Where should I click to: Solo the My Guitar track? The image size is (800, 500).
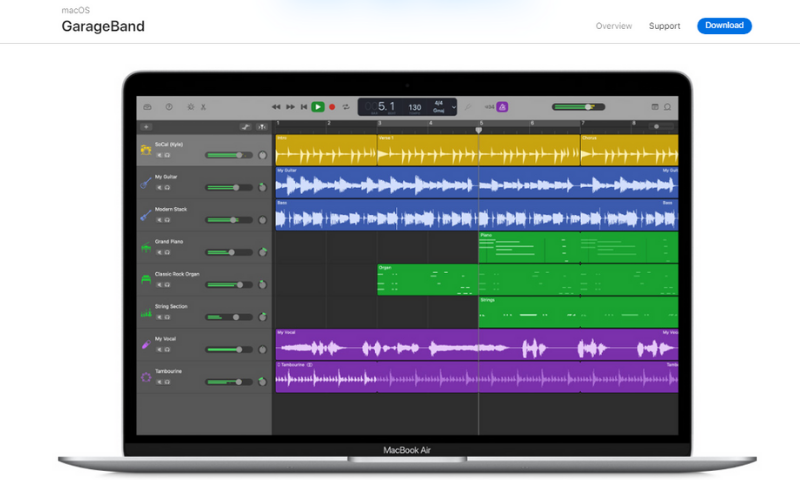tap(167, 188)
